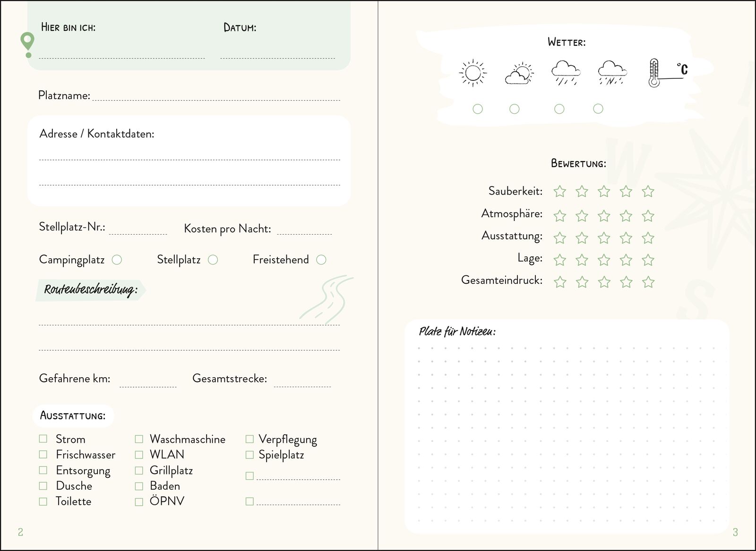Viewport: 756px width, 551px height.
Task: Check the ÖPNV checkbox
Action: (139, 501)
